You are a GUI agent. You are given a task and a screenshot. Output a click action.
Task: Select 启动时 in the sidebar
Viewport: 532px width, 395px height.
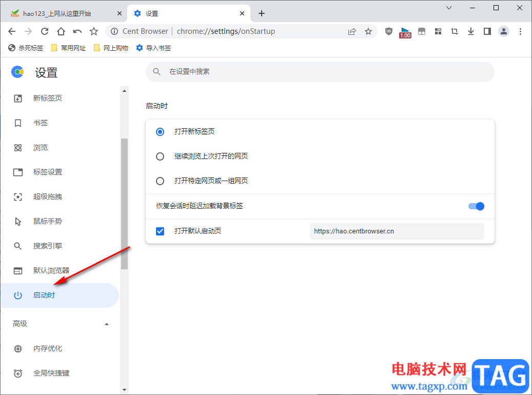(x=60, y=295)
